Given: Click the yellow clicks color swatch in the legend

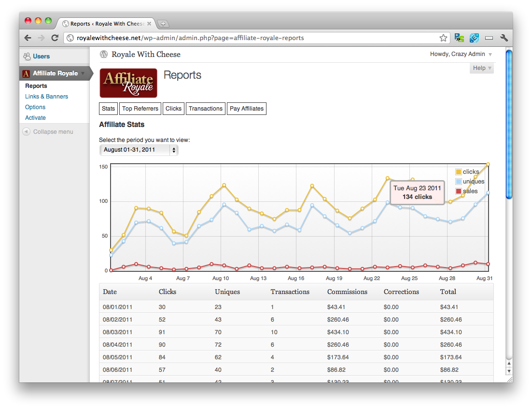Looking at the screenshot, I should click(460, 171).
